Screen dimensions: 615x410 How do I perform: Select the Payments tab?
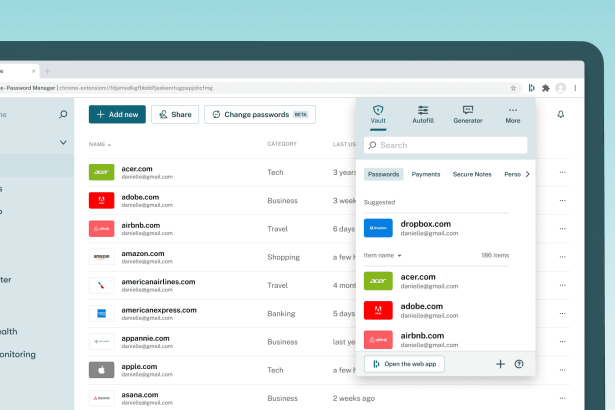click(426, 174)
